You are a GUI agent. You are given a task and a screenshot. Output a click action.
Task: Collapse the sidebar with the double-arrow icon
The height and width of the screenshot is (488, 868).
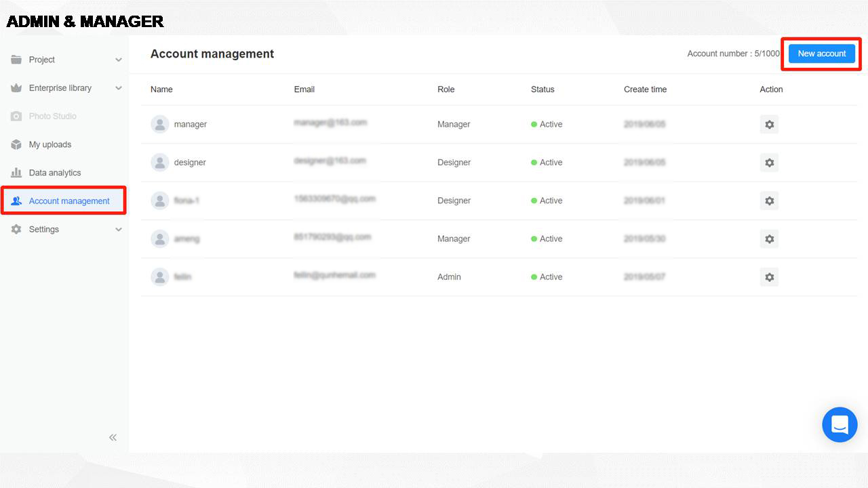pyautogui.click(x=113, y=437)
